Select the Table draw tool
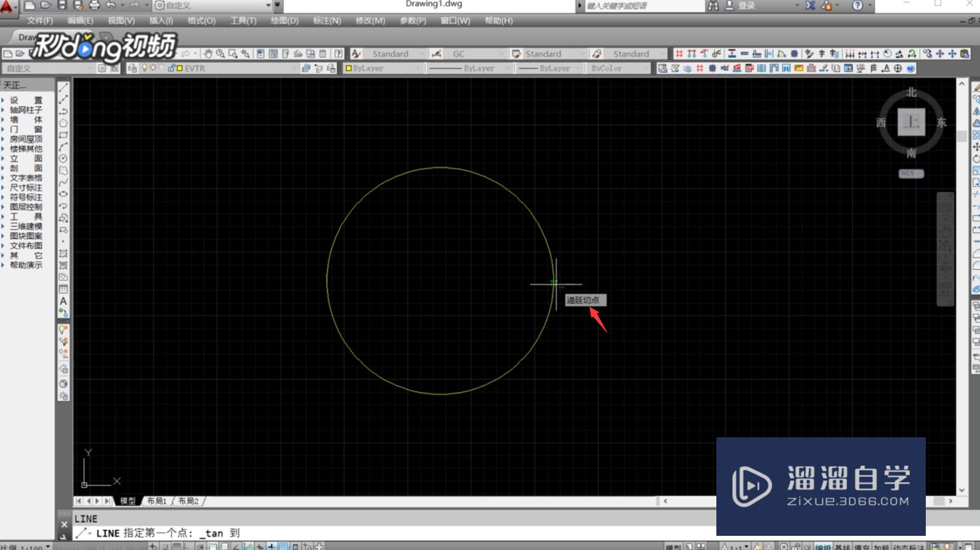980x550 pixels. click(x=63, y=289)
